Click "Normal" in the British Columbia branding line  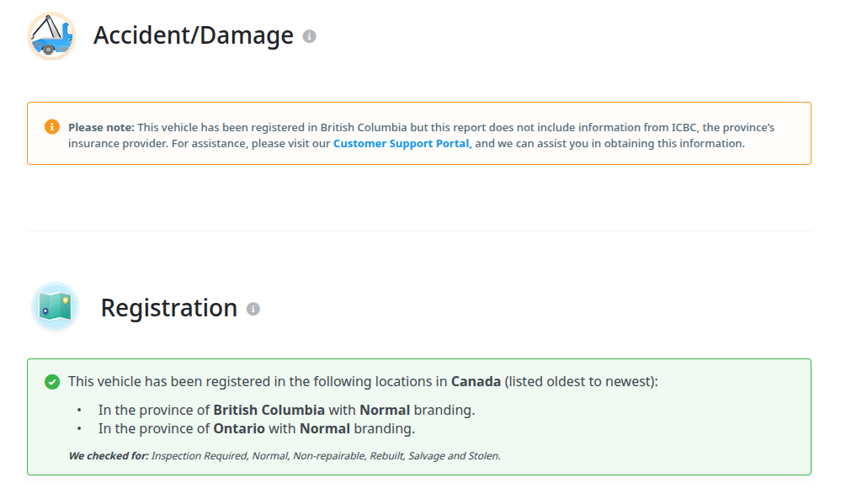385,411
